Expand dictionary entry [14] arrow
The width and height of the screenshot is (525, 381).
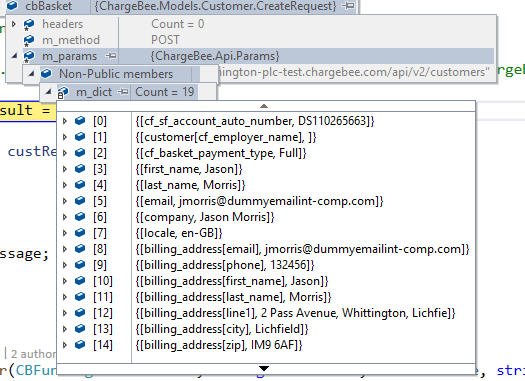tap(65, 345)
